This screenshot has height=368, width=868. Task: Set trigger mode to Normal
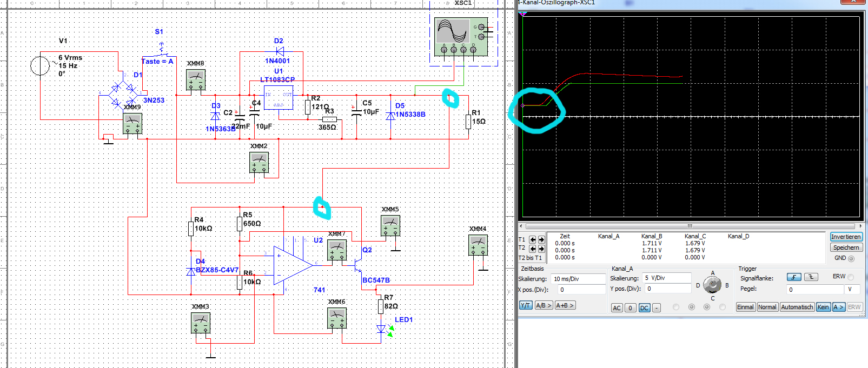coord(767,307)
